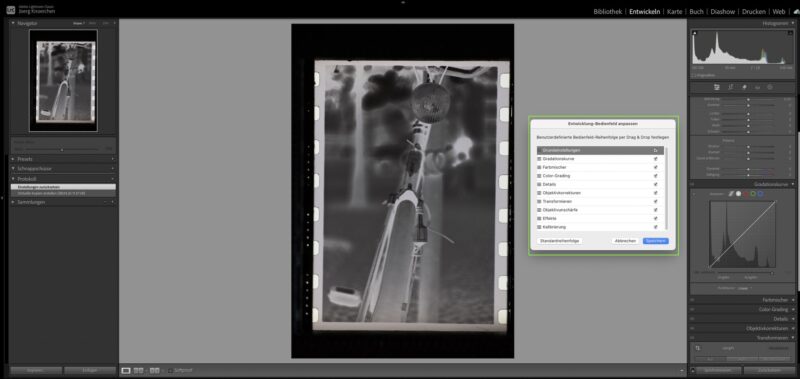Toggle the Color-Grading checkbox in dialog
This screenshot has height=379, width=800.
coord(655,176)
